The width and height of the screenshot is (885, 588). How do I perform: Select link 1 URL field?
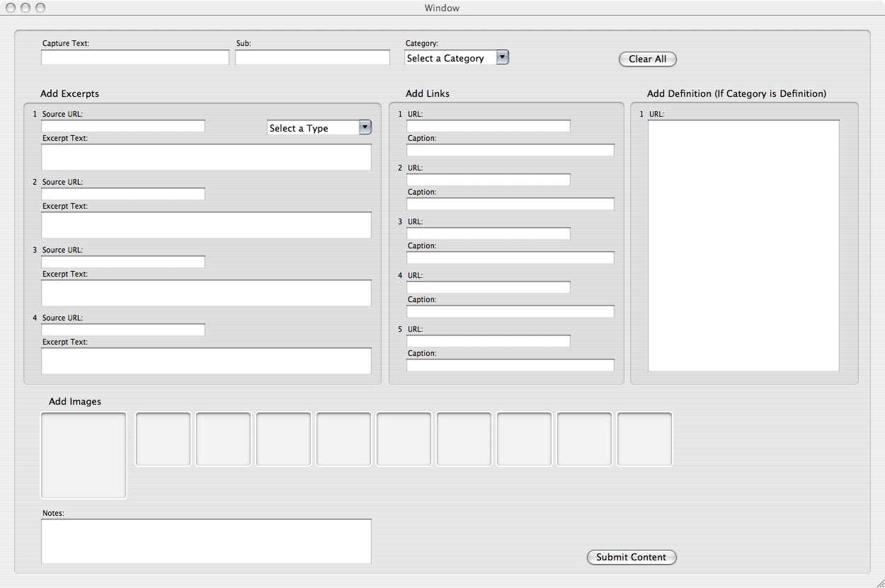pyautogui.click(x=488, y=126)
